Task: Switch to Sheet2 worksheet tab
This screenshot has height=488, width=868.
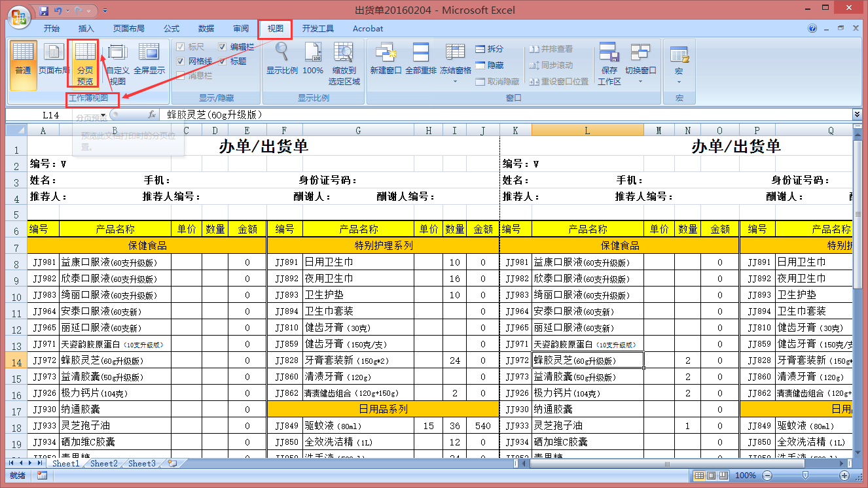Action: [104, 463]
